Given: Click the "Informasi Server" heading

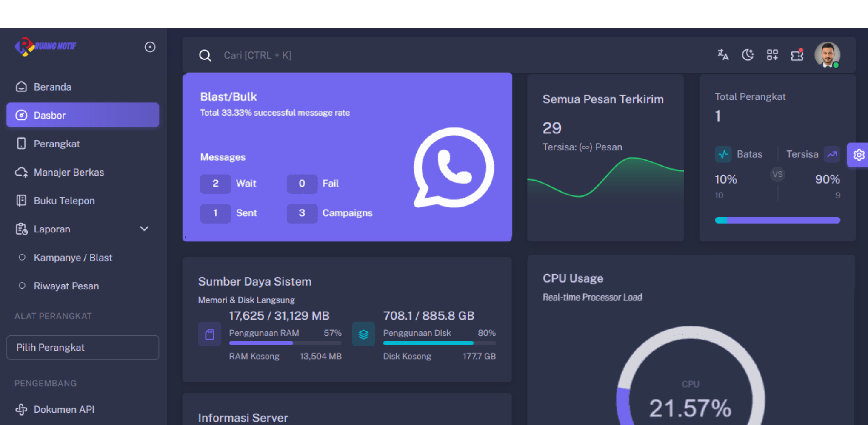Looking at the screenshot, I should tap(243, 418).
